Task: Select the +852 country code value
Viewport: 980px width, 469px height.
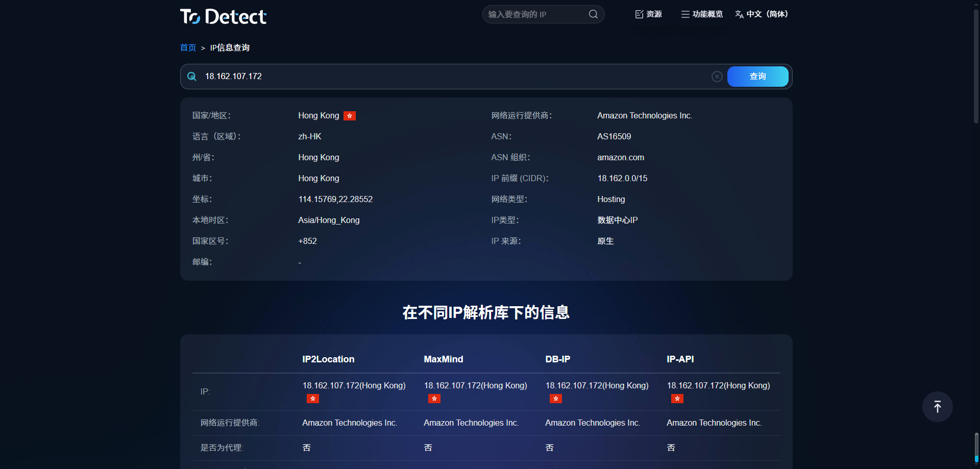Action: (x=307, y=241)
